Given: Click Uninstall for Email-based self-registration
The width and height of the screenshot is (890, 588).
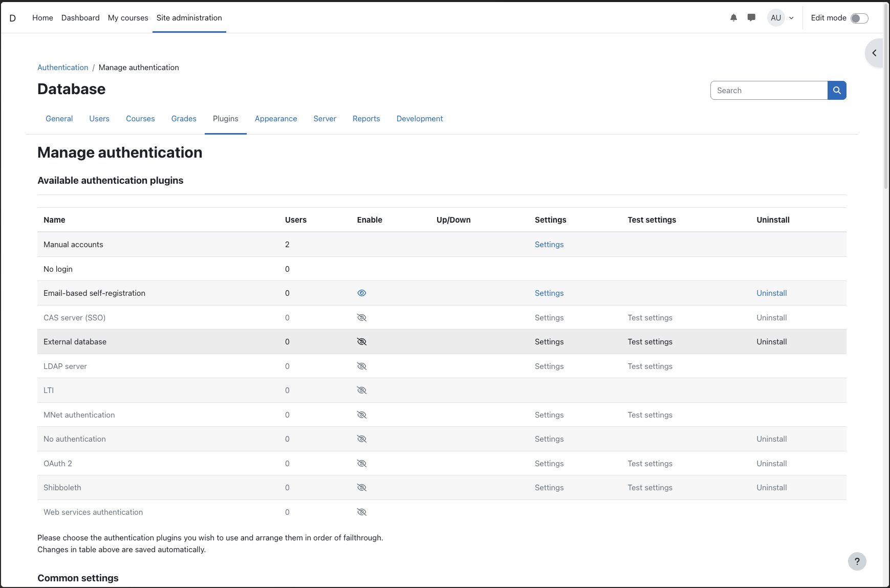Looking at the screenshot, I should [771, 293].
